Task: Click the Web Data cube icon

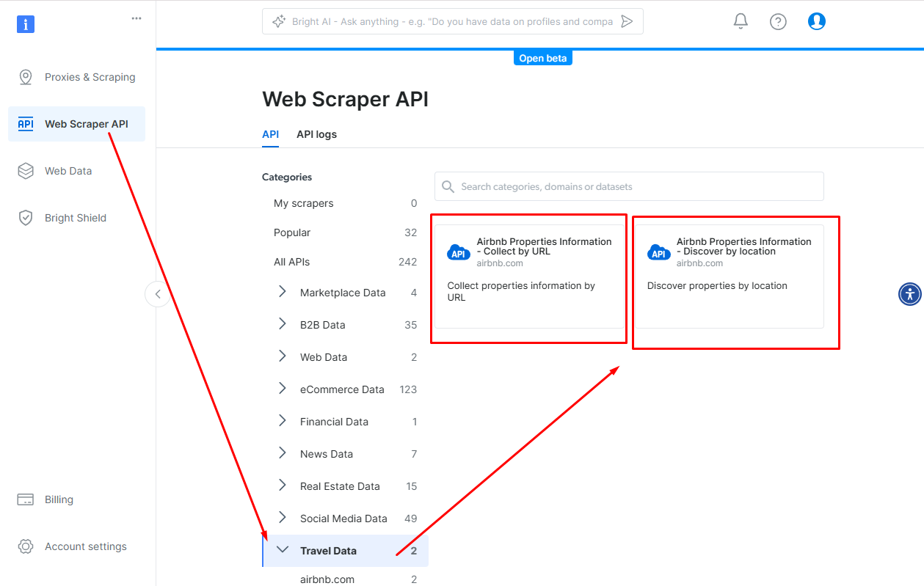Action: pos(26,171)
